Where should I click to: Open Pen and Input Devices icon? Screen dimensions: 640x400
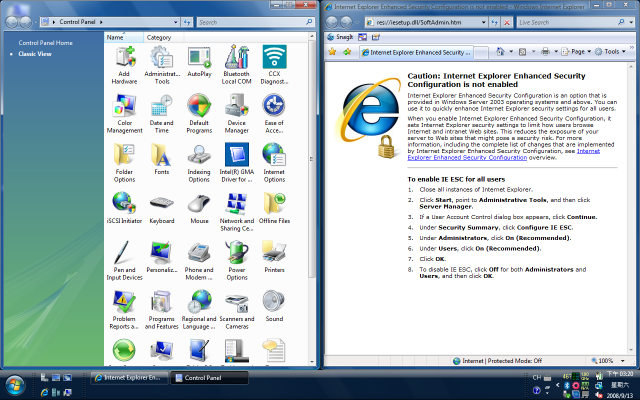click(124, 261)
